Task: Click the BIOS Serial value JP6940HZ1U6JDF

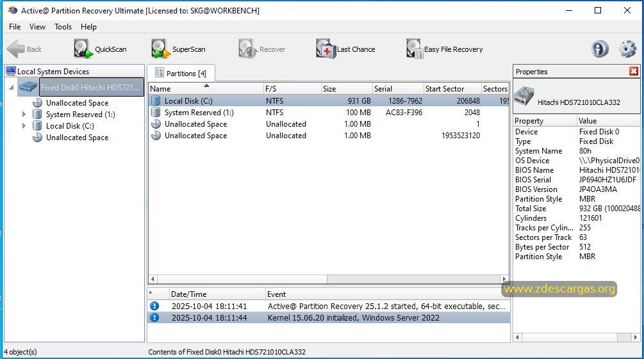Action: click(607, 179)
